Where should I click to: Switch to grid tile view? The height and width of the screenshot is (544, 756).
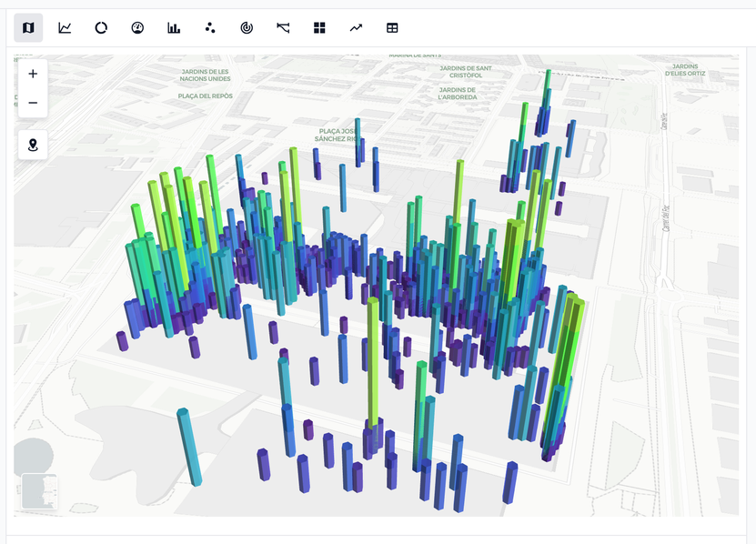point(319,28)
